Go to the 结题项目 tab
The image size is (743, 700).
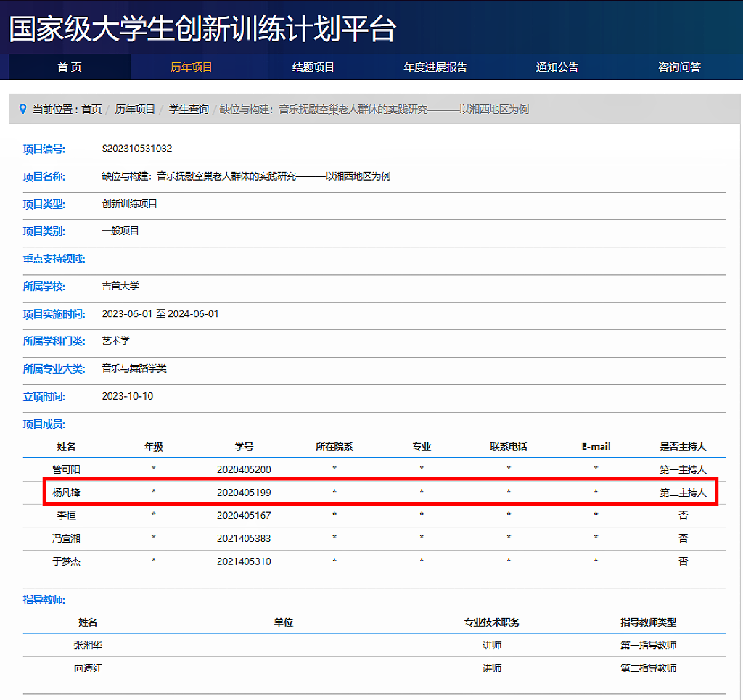click(x=313, y=67)
